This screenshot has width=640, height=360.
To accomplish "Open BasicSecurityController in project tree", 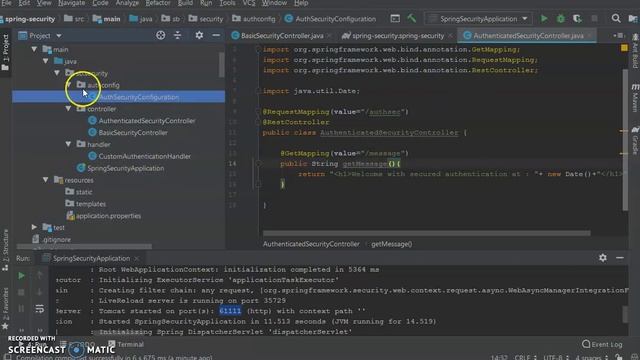I will (133, 133).
